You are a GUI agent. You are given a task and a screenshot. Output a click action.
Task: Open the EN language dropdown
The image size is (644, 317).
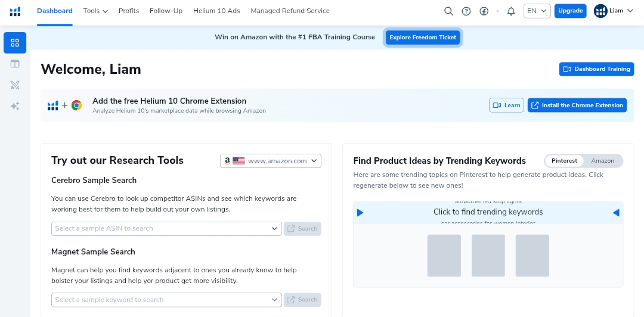pyautogui.click(x=537, y=11)
